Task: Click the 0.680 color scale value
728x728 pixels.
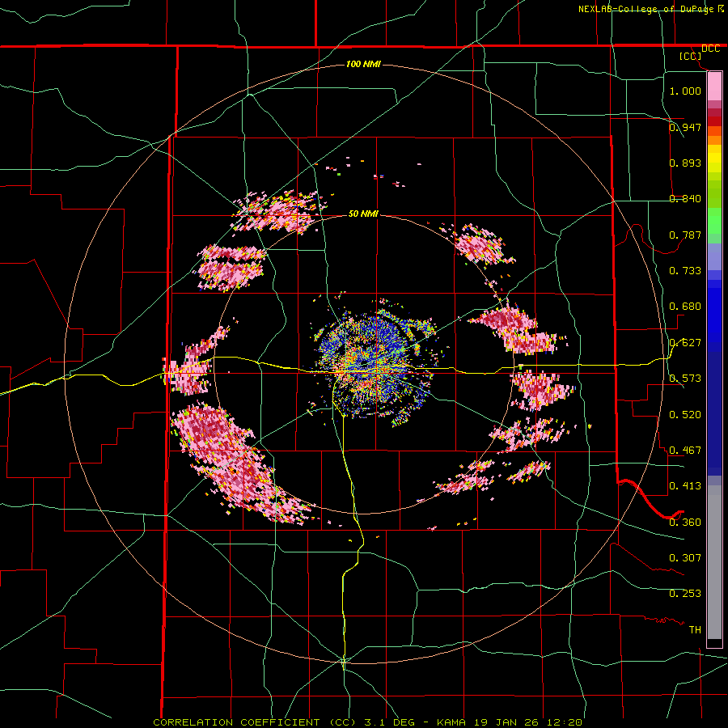Action: point(685,306)
